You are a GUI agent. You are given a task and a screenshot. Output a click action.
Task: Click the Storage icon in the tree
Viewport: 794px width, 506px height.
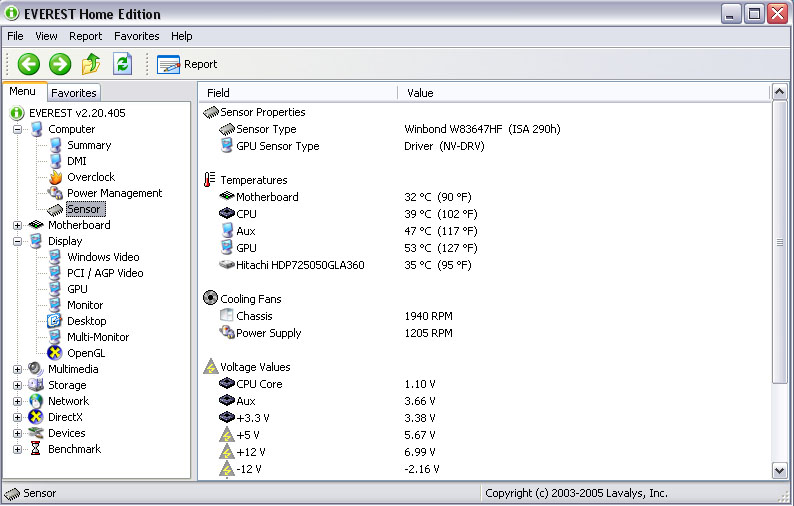tap(35, 385)
